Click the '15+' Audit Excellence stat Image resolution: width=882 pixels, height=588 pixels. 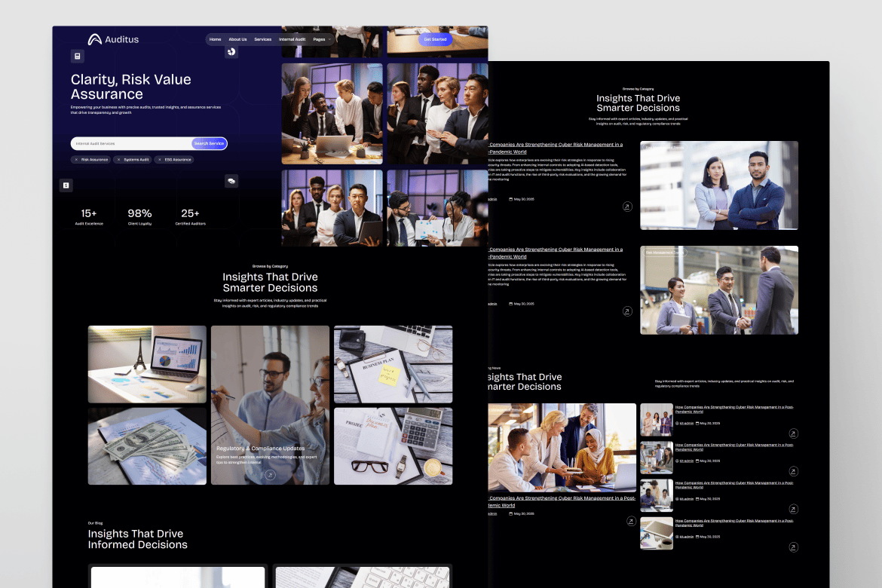click(89, 216)
